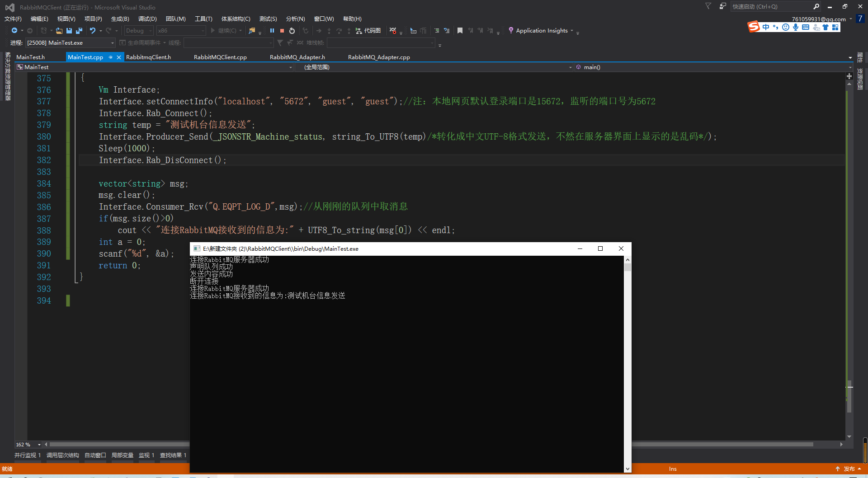Toggle the Ins mode indicator in status bar

tap(673, 469)
